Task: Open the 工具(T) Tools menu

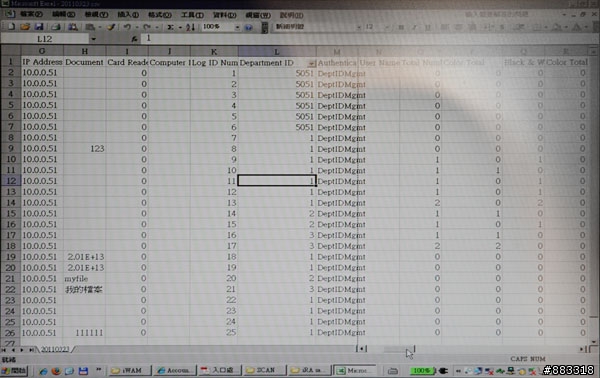Action: (x=192, y=15)
